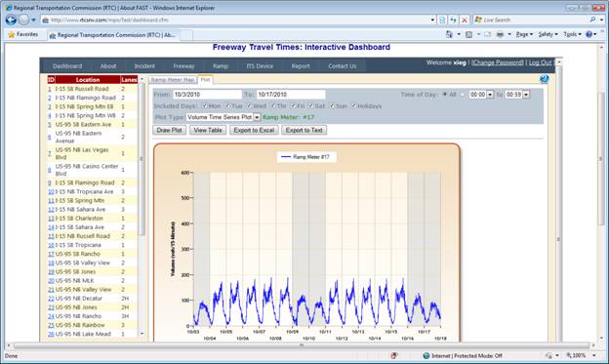609x364 pixels.
Task: Click the Change Password link
Action: pos(498,62)
